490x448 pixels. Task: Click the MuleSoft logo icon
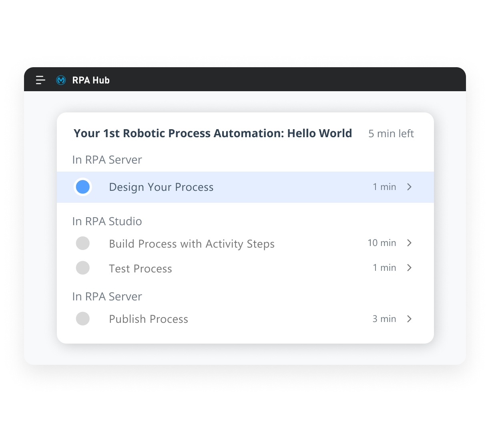61,80
